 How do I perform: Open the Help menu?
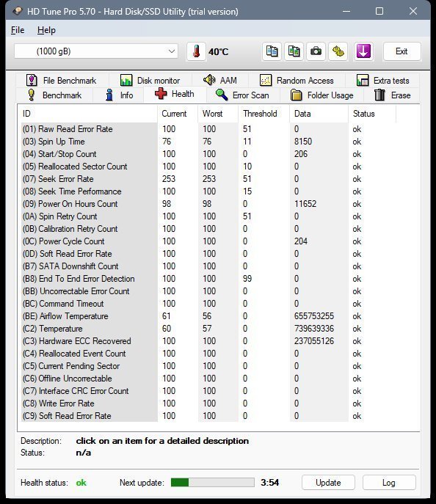click(x=46, y=30)
